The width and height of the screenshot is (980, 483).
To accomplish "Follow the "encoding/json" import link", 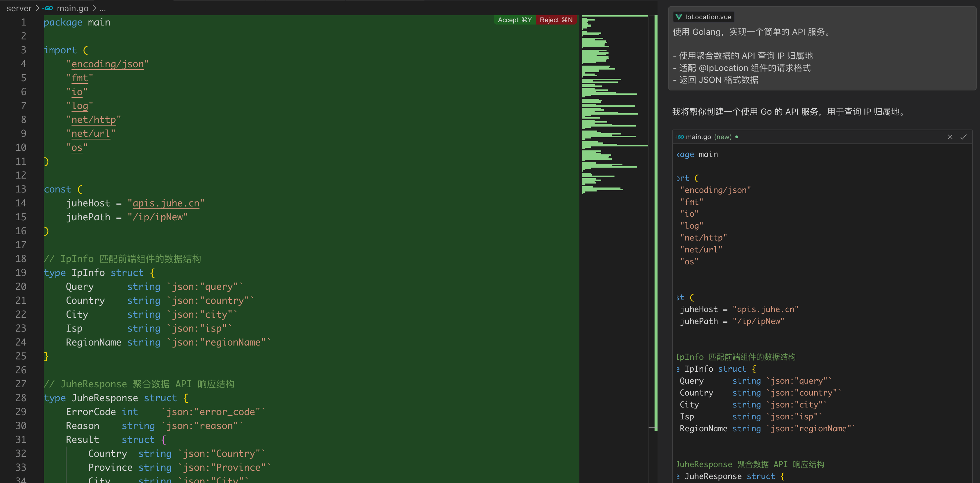I will [x=107, y=64].
